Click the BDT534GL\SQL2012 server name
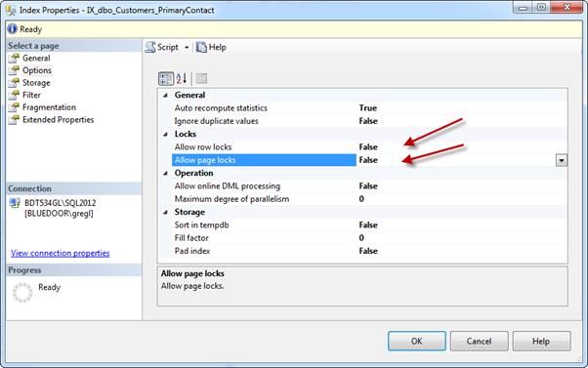588x368 pixels. click(x=60, y=203)
